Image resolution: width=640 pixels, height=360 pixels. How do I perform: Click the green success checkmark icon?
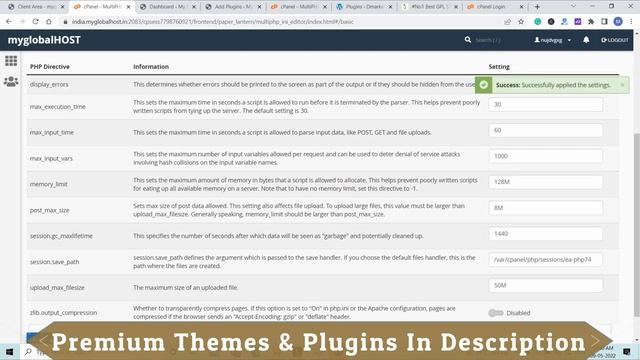(x=484, y=85)
